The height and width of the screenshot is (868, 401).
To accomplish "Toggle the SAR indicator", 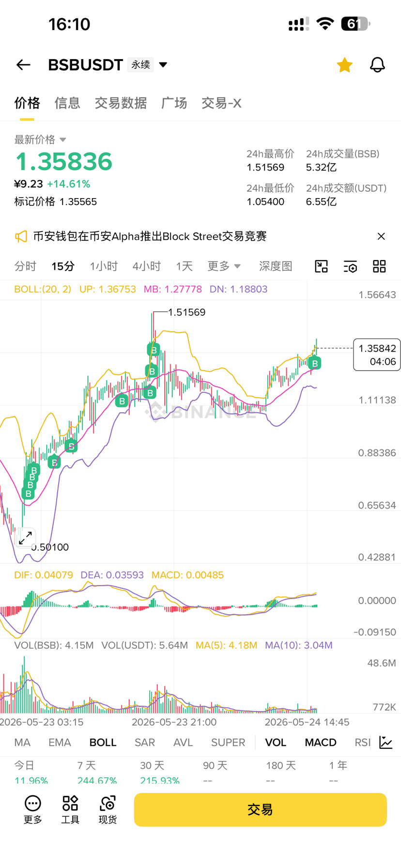I will pos(145,743).
